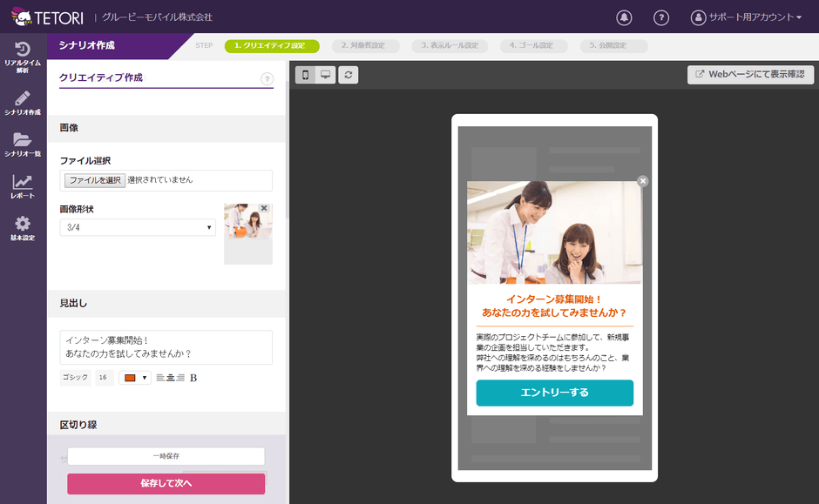Expand the サポート用アカウント menu
The width and height of the screenshot is (819, 504).
[x=746, y=17]
